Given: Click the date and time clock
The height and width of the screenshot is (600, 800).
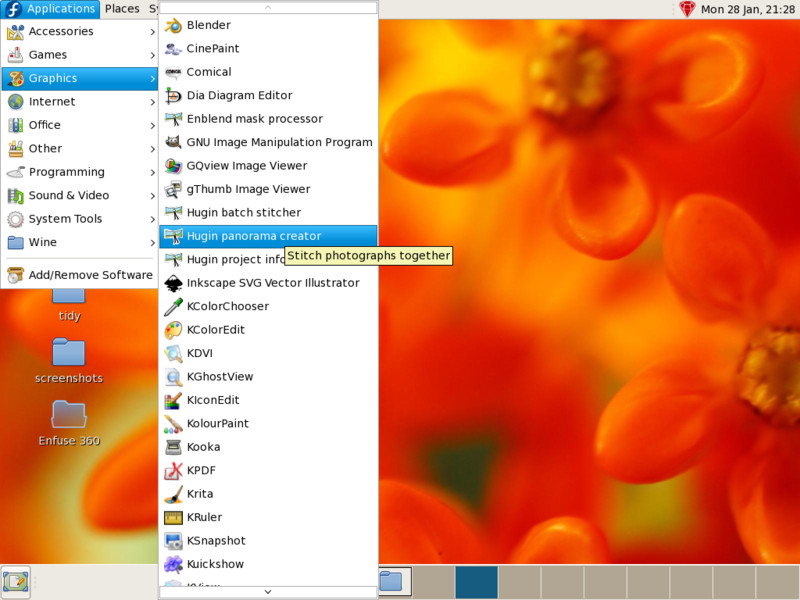Looking at the screenshot, I should (747, 9).
